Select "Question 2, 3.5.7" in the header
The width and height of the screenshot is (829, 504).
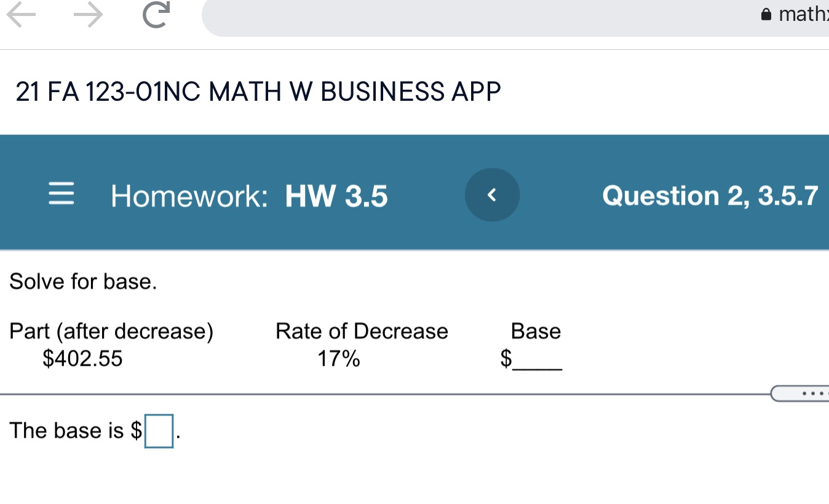710,195
